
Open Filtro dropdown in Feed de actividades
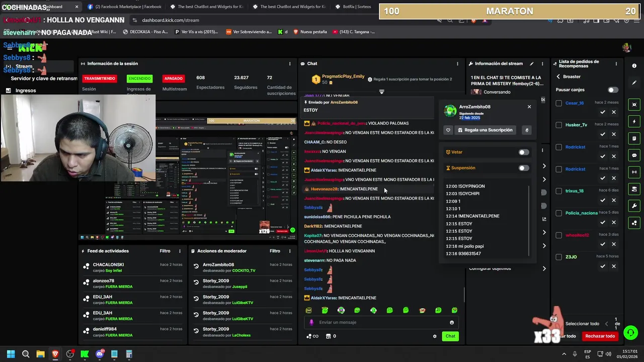click(x=165, y=251)
